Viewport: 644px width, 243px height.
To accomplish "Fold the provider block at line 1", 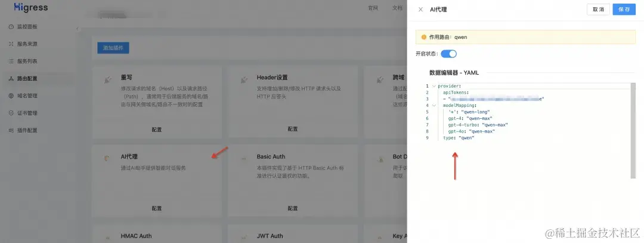I will (434, 86).
